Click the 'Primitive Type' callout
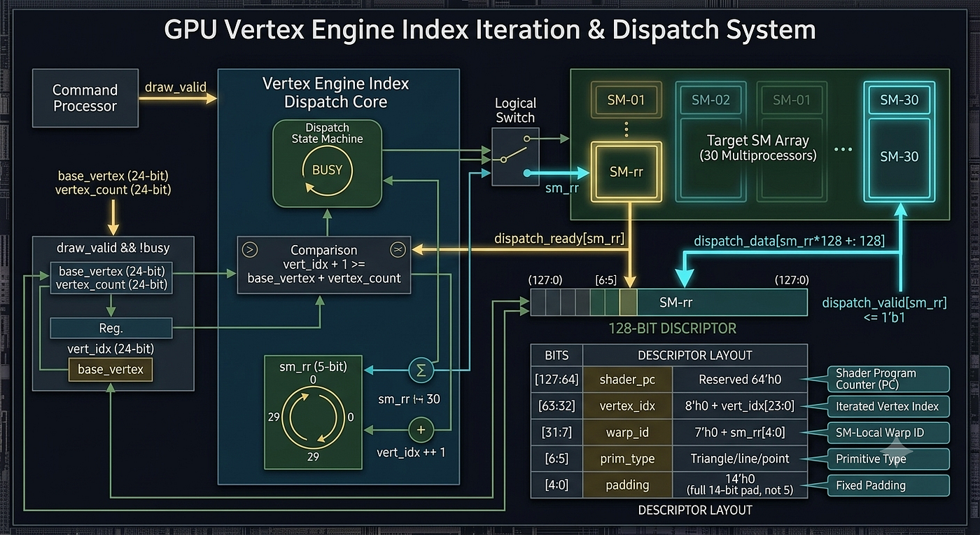 click(x=889, y=459)
